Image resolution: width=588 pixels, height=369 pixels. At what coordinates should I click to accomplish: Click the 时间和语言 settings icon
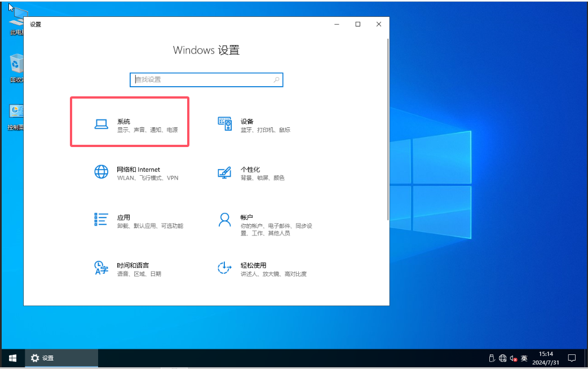coord(101,268)
